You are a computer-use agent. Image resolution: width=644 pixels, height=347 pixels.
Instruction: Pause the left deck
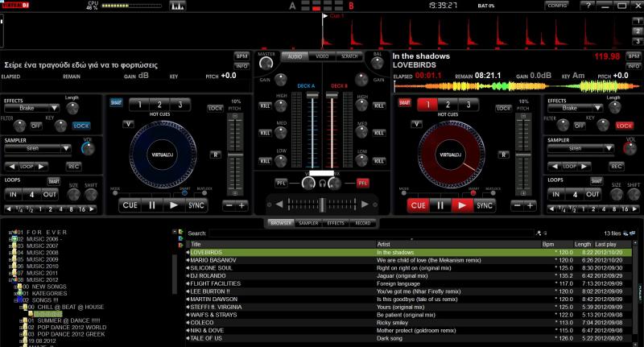[151, 205]
